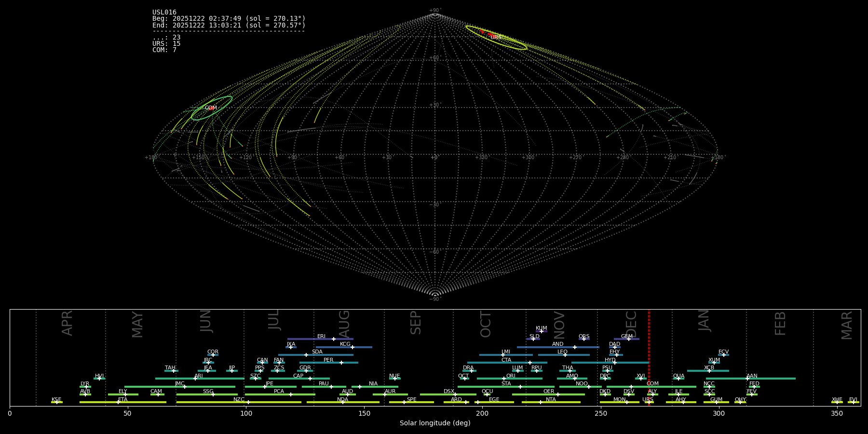The height and width of the screenshot is (434, 868).
Task: Click the USL016 station title text
Action: [164, 13]
